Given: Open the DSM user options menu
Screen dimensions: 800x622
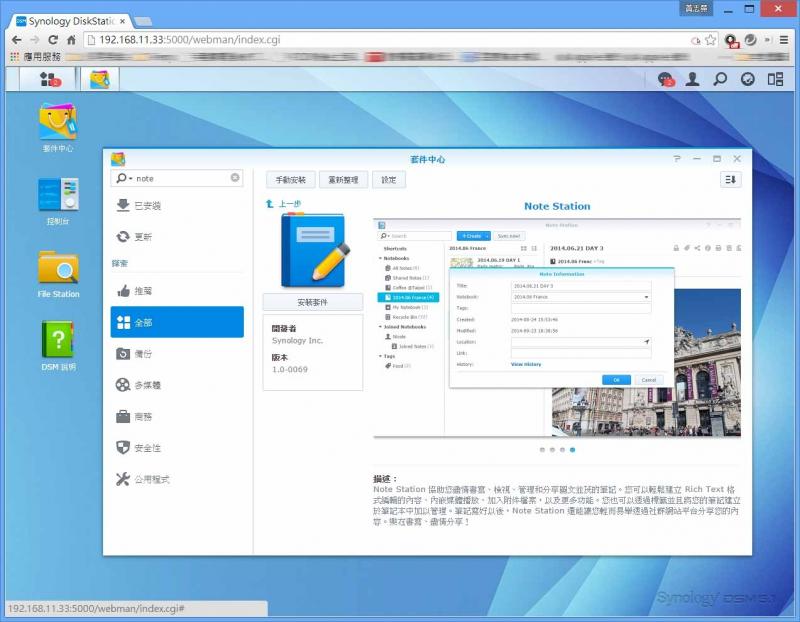Looking at the screenshot, I should click(x=692, y=79).
